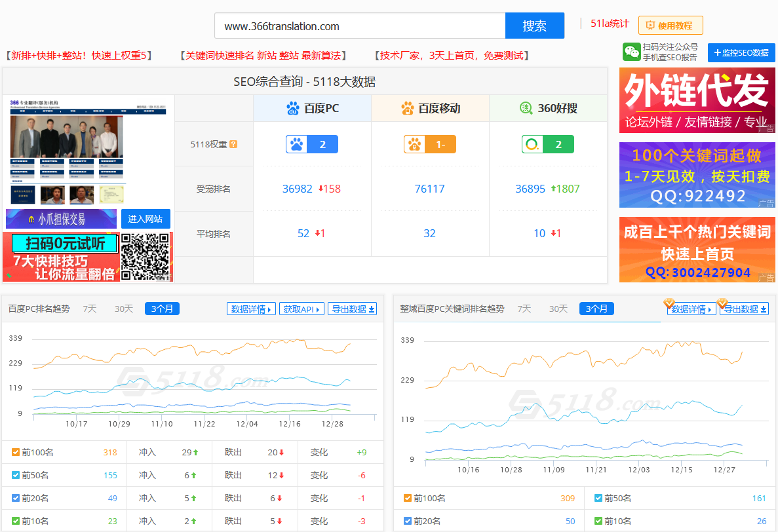Click the 360 weight 2 badge
The image size is (778, 532).
tap(548, 144)
